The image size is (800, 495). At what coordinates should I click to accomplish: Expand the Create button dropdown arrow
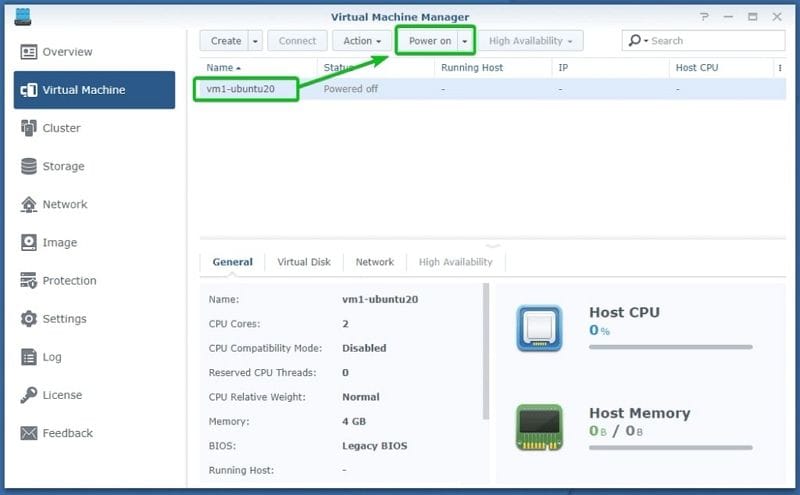coord(256,41)
